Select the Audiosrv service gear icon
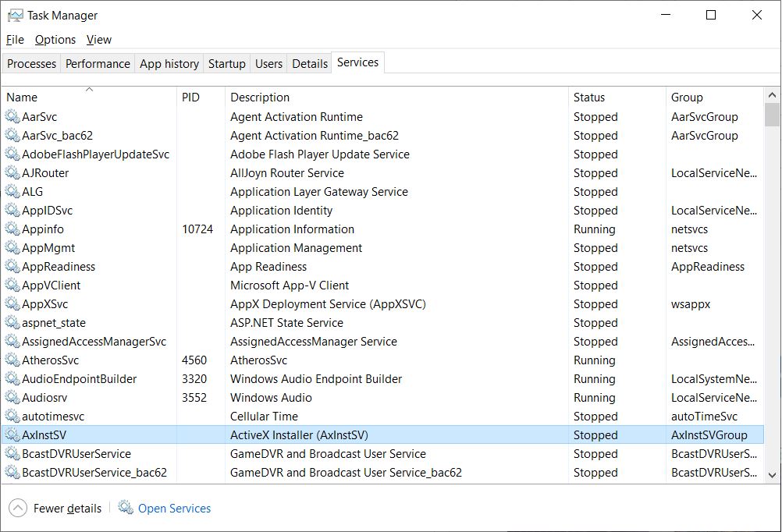This screenshot has height=532, width=782. pyautogui.click(x=12, y=398)
